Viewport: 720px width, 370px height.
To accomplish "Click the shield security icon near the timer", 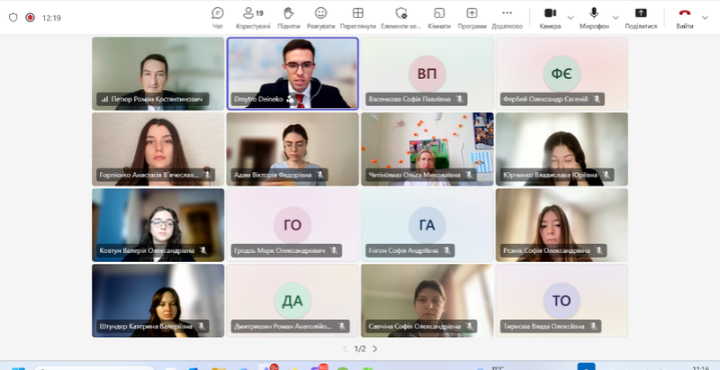I will click(13, 17).
